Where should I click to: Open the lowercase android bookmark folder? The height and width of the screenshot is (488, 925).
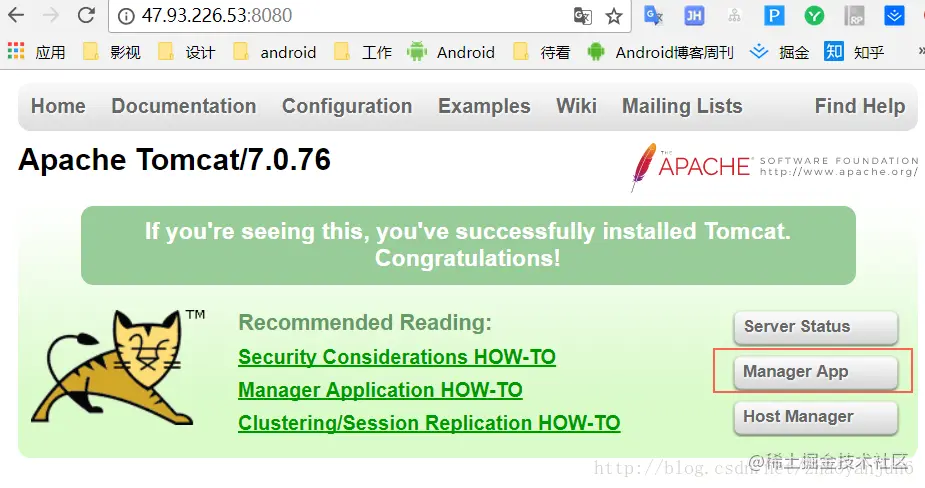[x=274, y=52]
